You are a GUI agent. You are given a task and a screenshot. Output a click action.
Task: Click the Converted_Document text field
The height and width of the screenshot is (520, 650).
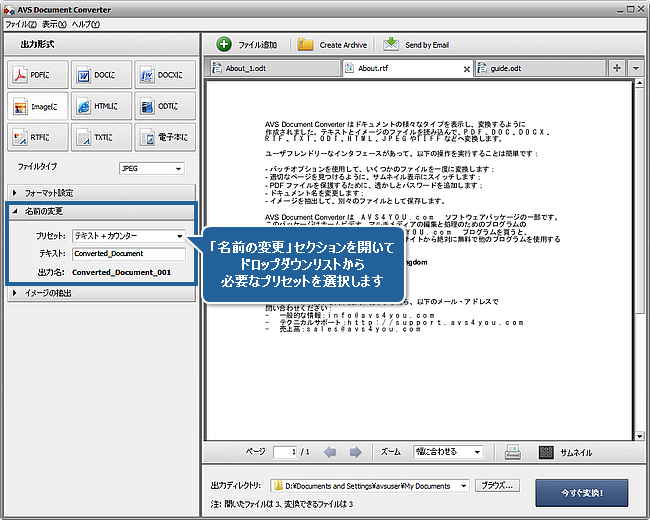coord(129,254)
